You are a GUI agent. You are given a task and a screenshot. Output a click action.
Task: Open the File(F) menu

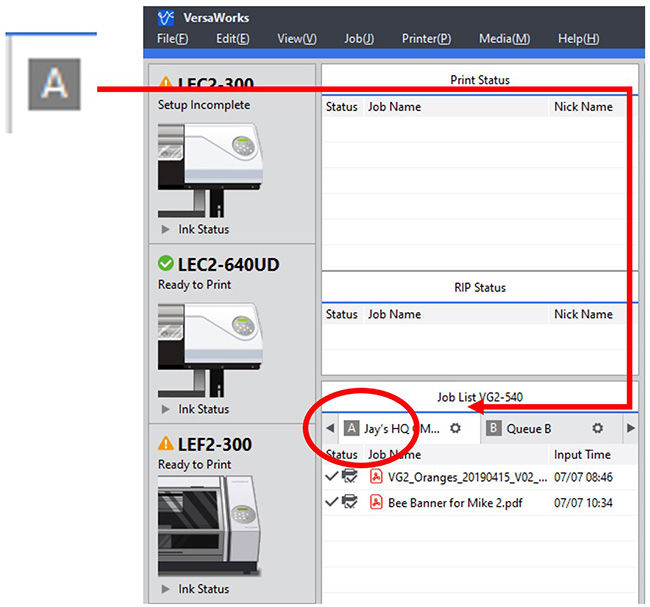[172, 39]
